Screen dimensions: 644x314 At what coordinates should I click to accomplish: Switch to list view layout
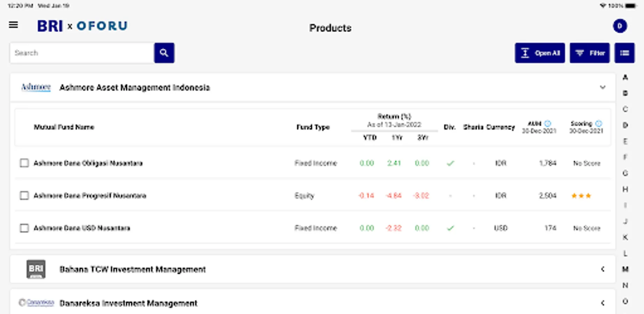[x=624, y=53]
